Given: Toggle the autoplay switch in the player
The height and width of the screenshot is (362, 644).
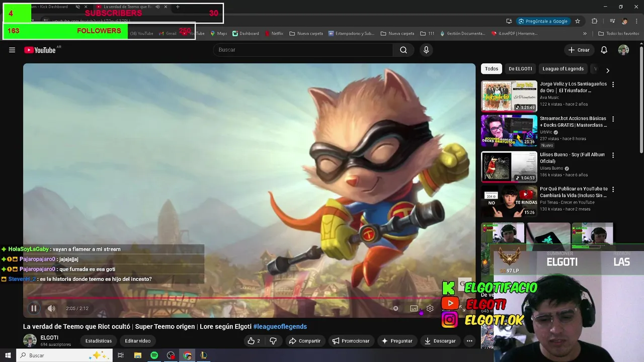Looking at the screenshot, I should click(x=396, y=308).
